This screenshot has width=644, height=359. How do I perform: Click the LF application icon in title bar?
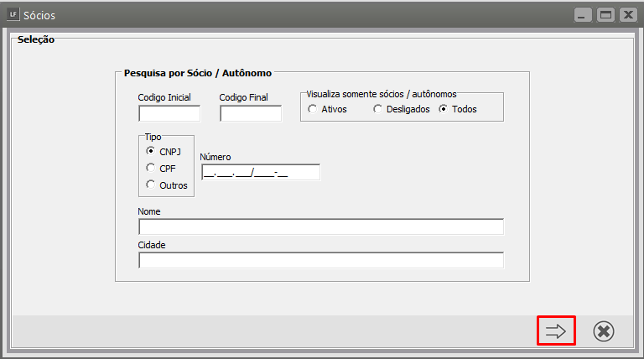[12, 14]
